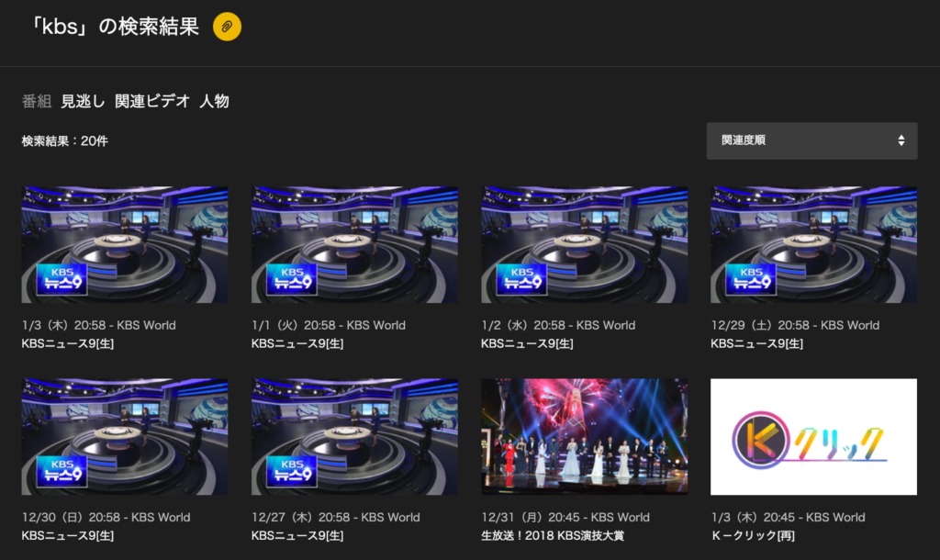This screenshot has height=560, width=940.
Task: Open the 1/3 (木) 20:58 KBS News 9 thumbnail
Action: tap(125, 244)
